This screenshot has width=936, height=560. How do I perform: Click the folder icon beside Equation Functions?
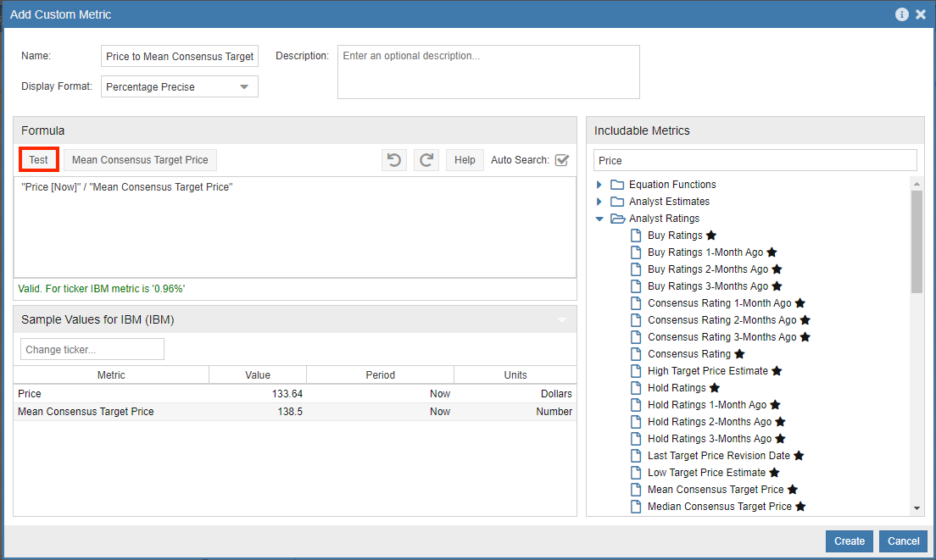click(616, 184)
